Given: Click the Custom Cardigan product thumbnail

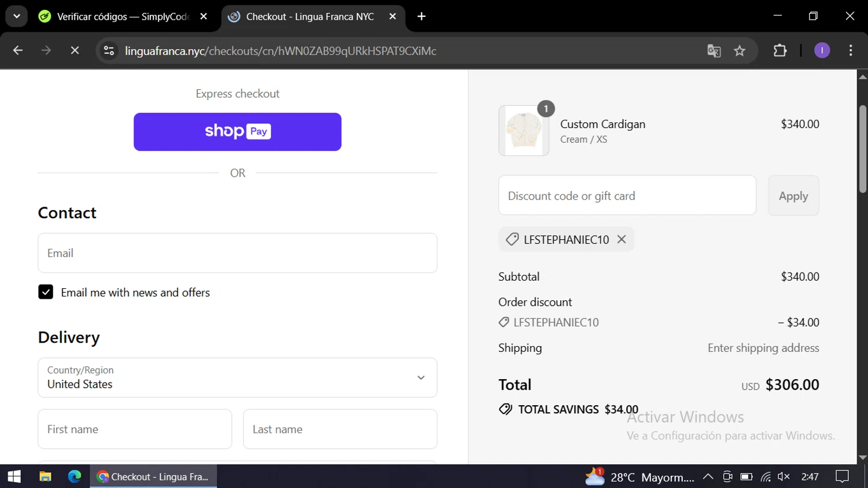Looking at the screenshot, I should click(524, 131).
